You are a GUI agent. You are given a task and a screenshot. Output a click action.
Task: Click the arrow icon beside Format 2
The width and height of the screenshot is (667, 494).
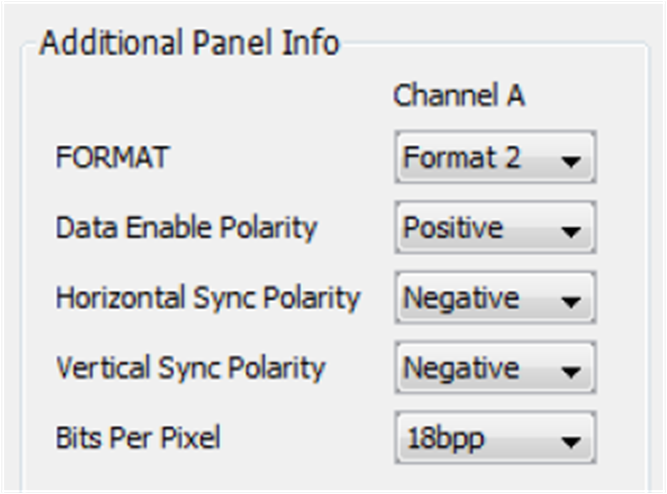tap(572, 160)
